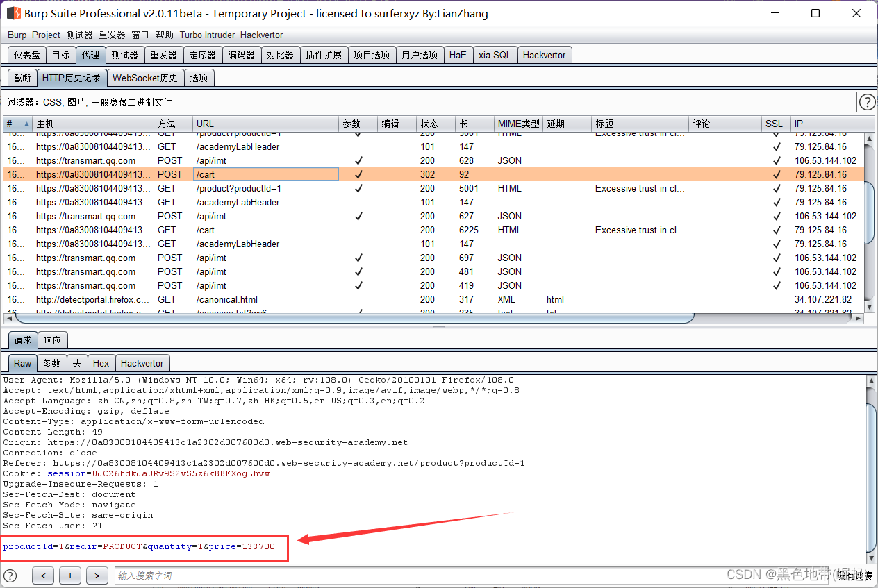The height and width of the screenshot is (588, 878).
Task: Switch to the Hackvertor main tab
Action: click(545, 55)
